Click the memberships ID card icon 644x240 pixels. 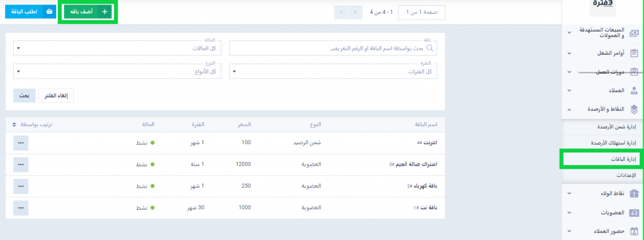pos(634,213)
